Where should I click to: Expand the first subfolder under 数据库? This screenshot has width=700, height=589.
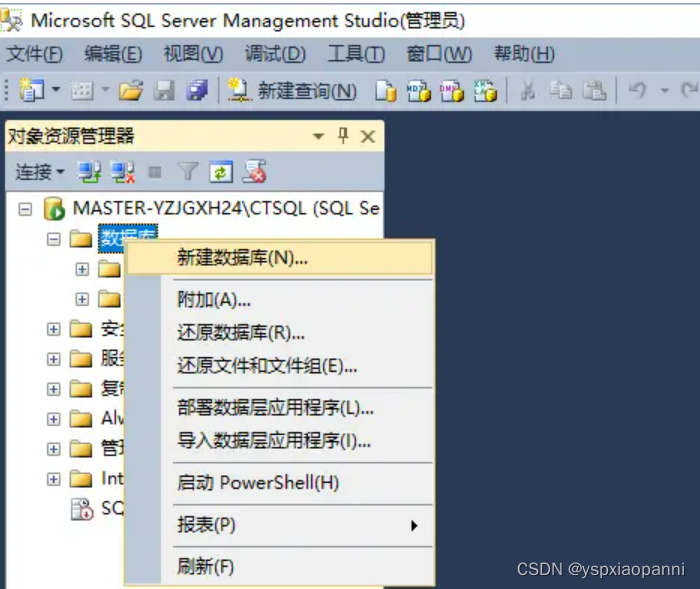click(82, 269)
